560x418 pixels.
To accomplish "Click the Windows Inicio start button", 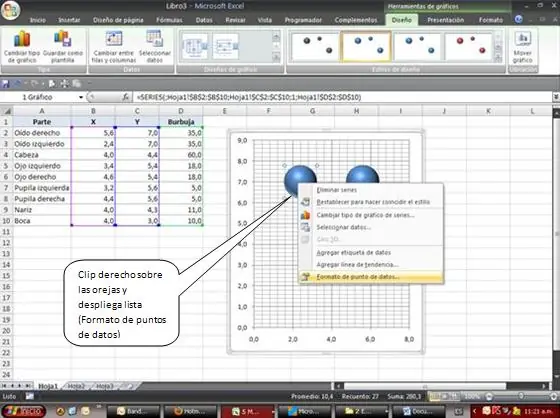I will pyautogui.click(x=24, y=411).
